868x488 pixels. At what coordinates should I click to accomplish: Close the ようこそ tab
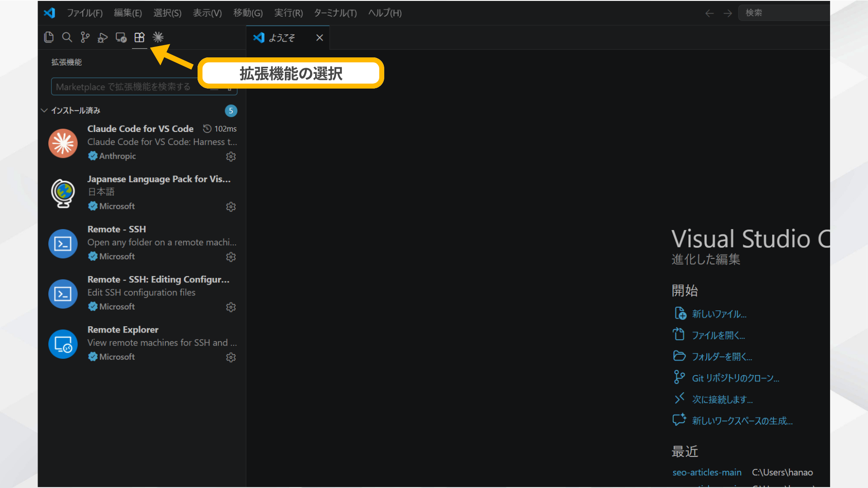[x=320, y=38]
